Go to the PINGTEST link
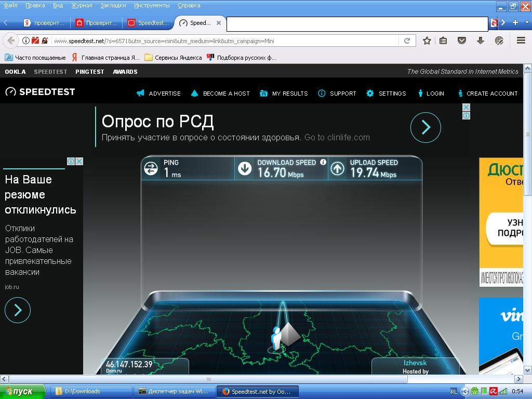The width and height of the screenshot is (532, 399). click(89, 72)
